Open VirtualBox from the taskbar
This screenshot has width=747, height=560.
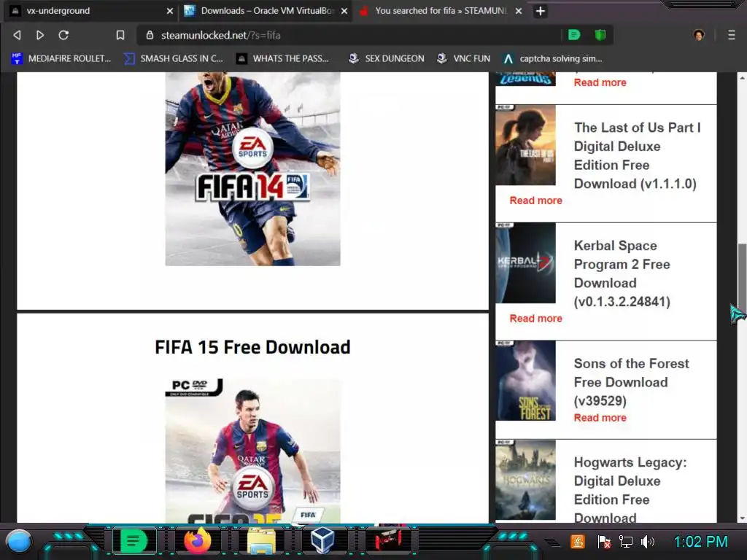coord(322,541)
